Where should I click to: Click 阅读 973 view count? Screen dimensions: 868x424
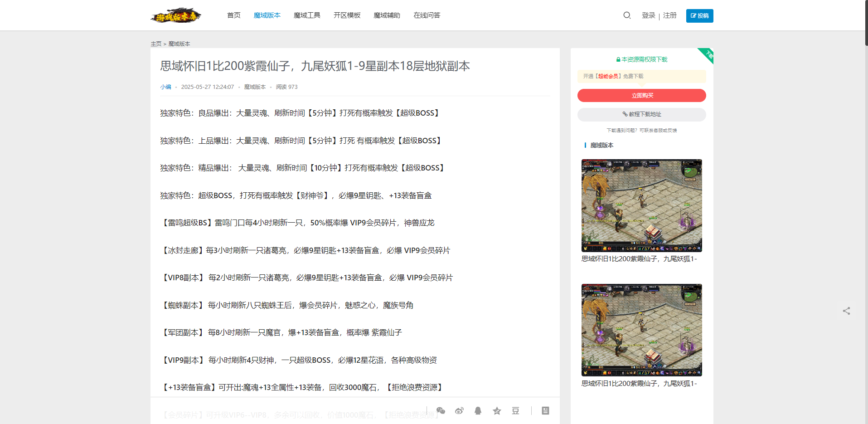[286, 87]
